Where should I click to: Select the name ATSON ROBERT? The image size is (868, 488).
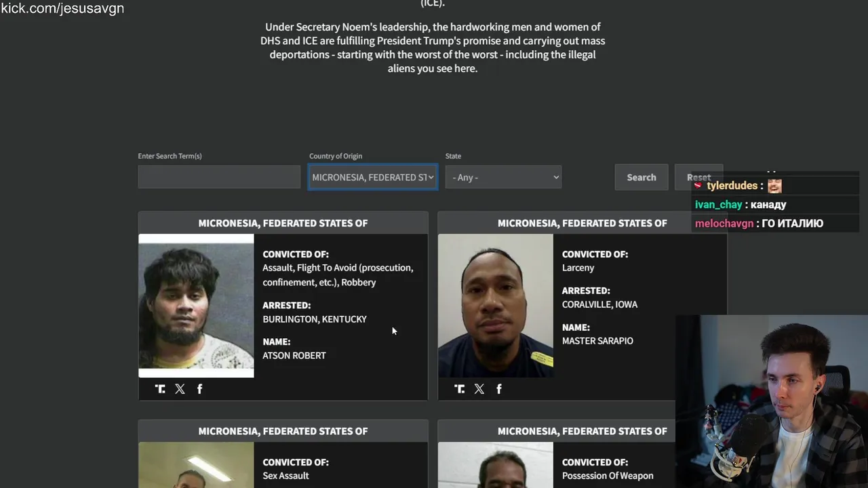tap(294, 356)
